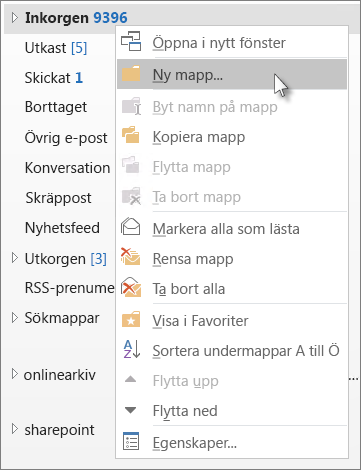Viewport: 361px width, 470px height.
Task: Select the Skräppost folder
Action: click(x=58, y=198)
